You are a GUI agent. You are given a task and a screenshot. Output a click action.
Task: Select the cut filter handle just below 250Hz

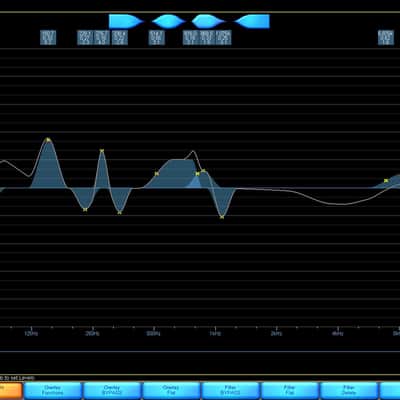(x=85, y=210)
